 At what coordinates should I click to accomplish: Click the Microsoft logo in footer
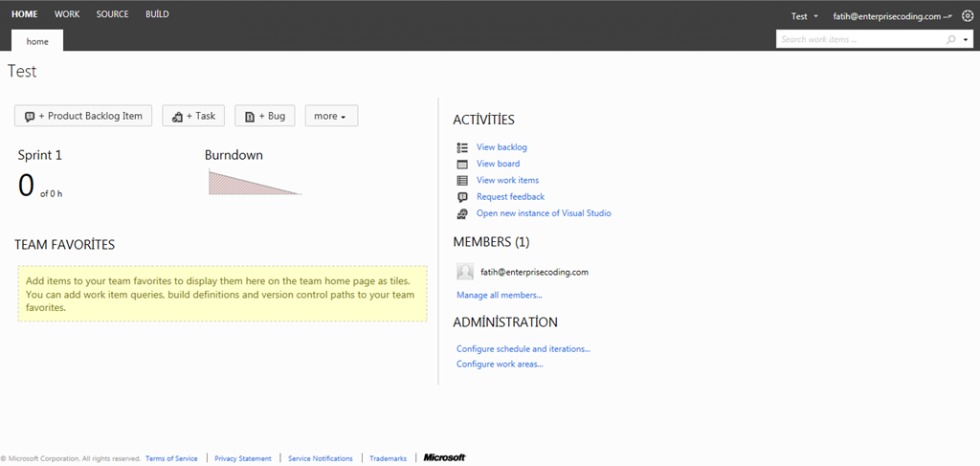(445, 458)
